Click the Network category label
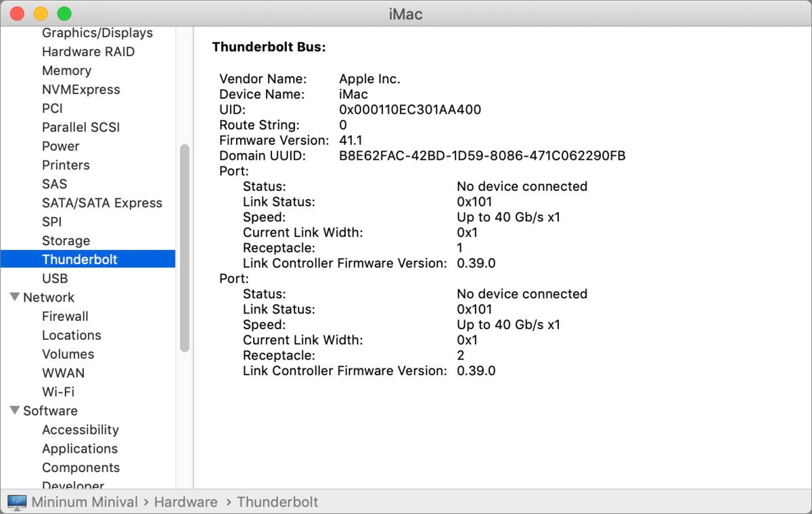This screenshot has width=812, height=514. [49, 297]
